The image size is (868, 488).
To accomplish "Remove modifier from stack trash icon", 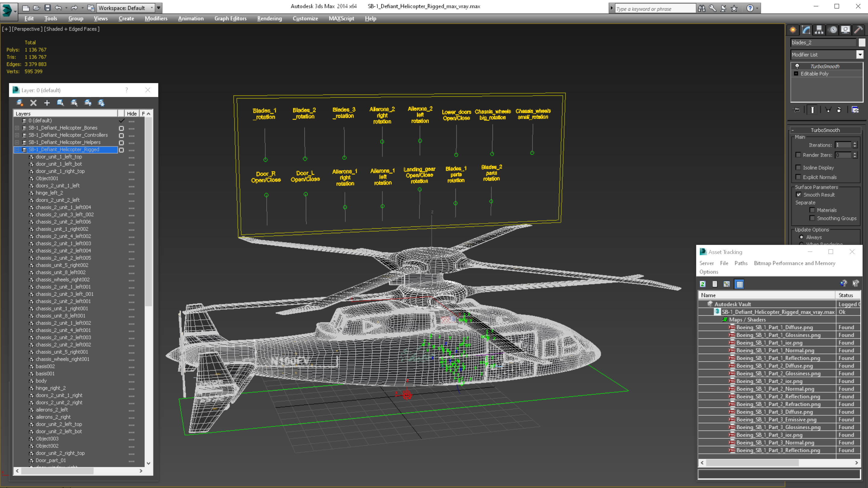I will (839, 110).
